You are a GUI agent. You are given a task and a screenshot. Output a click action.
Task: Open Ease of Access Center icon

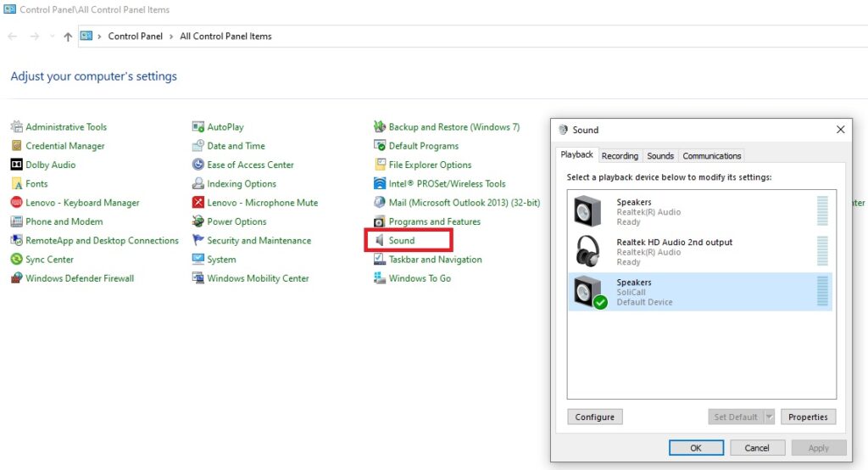pyautogui.click(x=198, y=165)
